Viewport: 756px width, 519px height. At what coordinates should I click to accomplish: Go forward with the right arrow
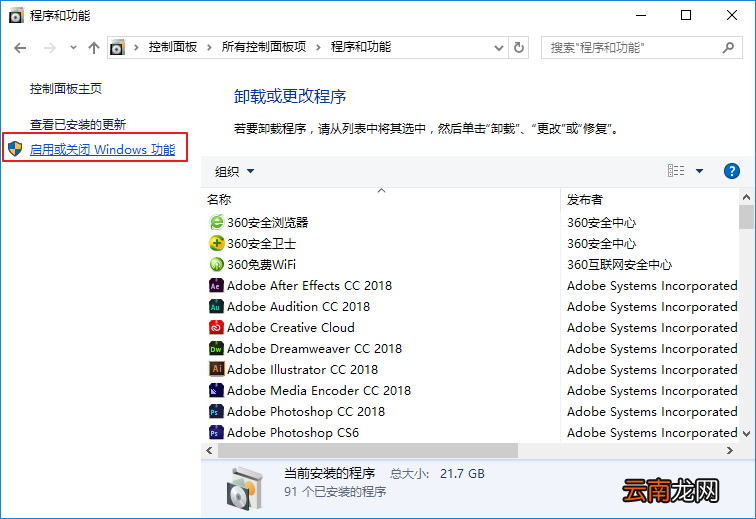(50, 48)
